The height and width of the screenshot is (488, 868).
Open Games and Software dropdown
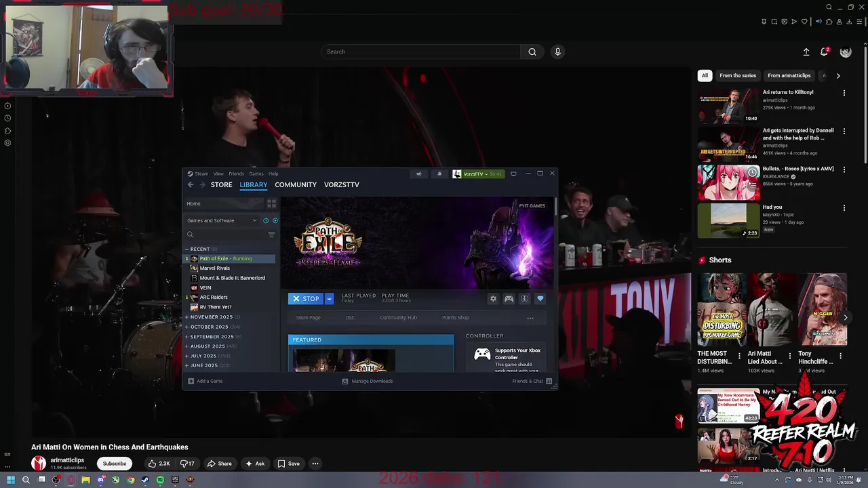222,220
